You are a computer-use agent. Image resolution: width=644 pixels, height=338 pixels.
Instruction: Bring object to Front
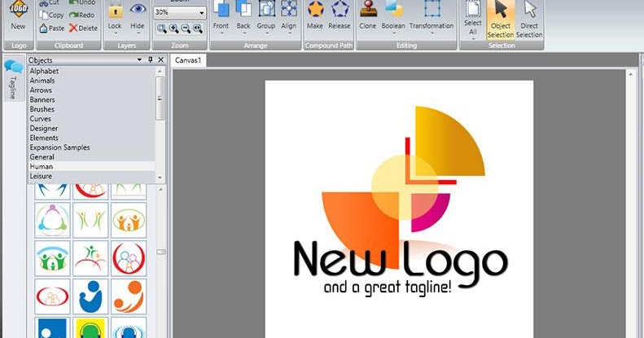tap(221, 17)
